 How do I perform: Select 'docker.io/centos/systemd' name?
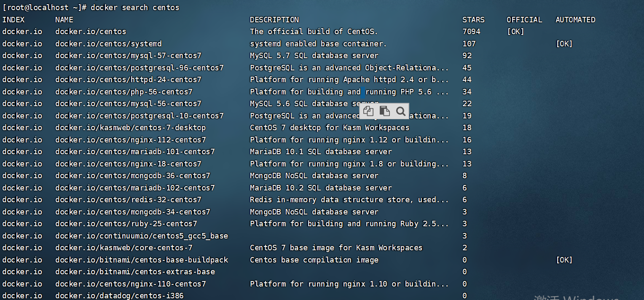[108, 44]
